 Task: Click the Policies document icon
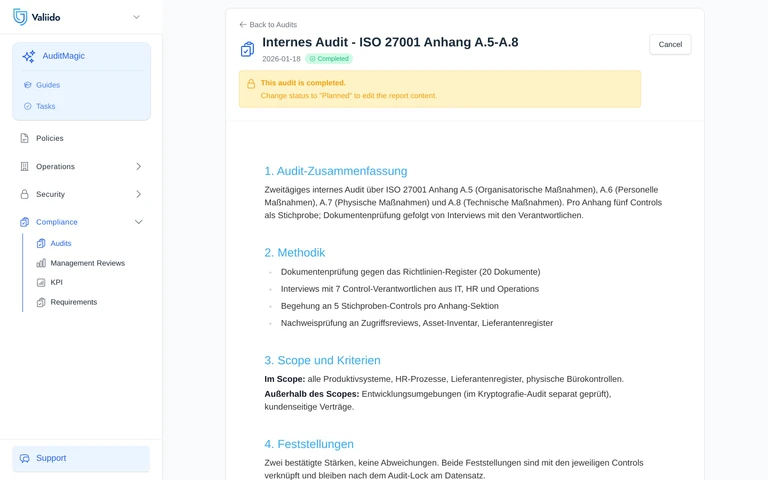click(x=24, y=138)
